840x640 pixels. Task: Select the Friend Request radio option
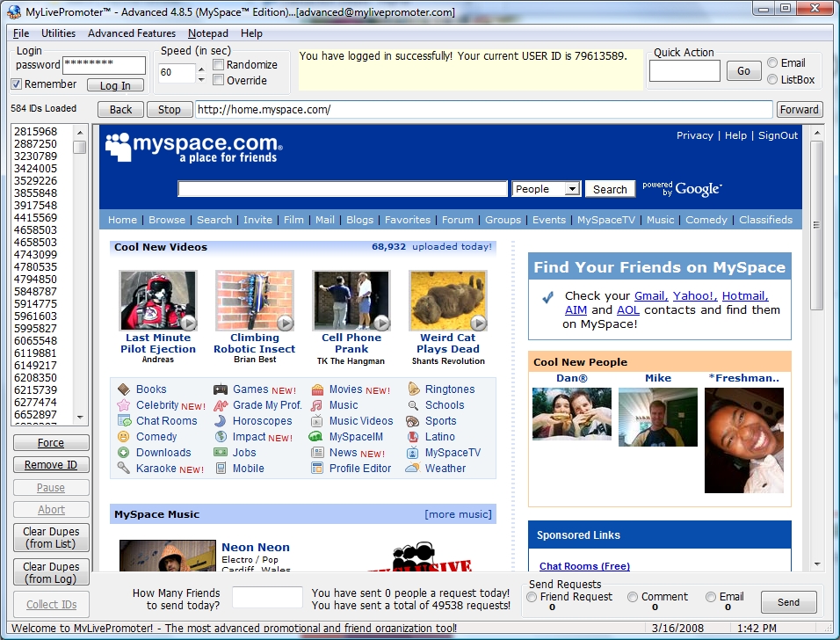(x=532, y=597)
